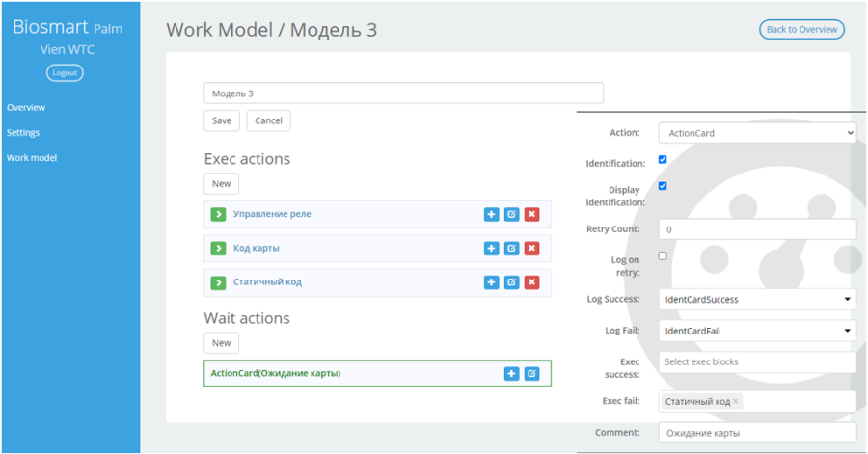The width and height of the screenshot is (868, 454).
Task: Edit the Статичный код exec action
Action: (x=511, y=282)
